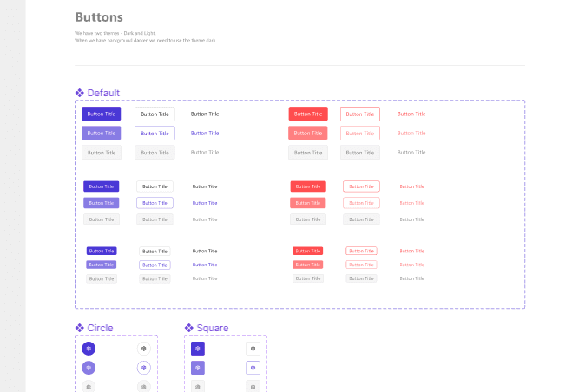This screenshot has height=392, width=572.
Task: Click the white outlined circle icon button
Action: (144, 349)
